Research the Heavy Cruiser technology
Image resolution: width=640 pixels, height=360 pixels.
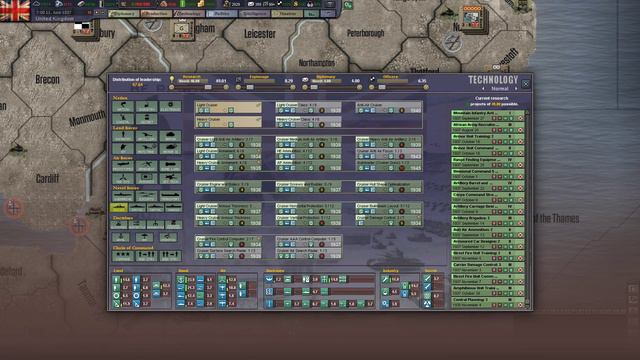(x=228, y=122)
